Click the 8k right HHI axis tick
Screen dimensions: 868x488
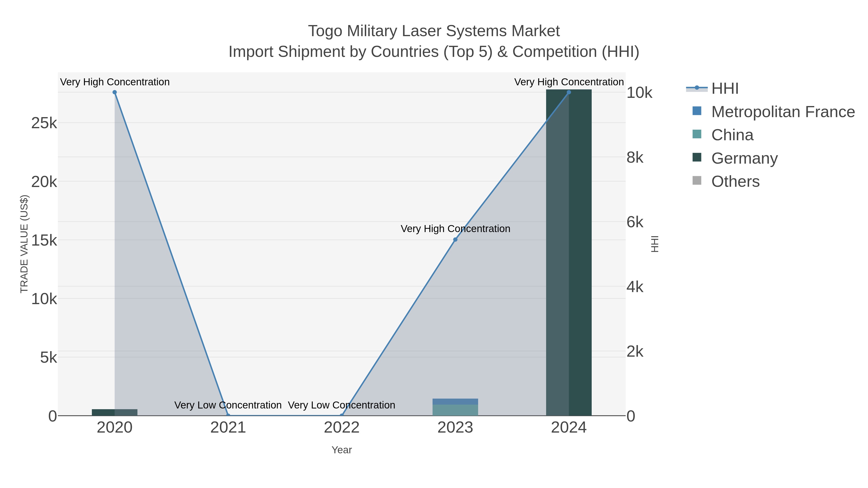[x=635, y=158]
